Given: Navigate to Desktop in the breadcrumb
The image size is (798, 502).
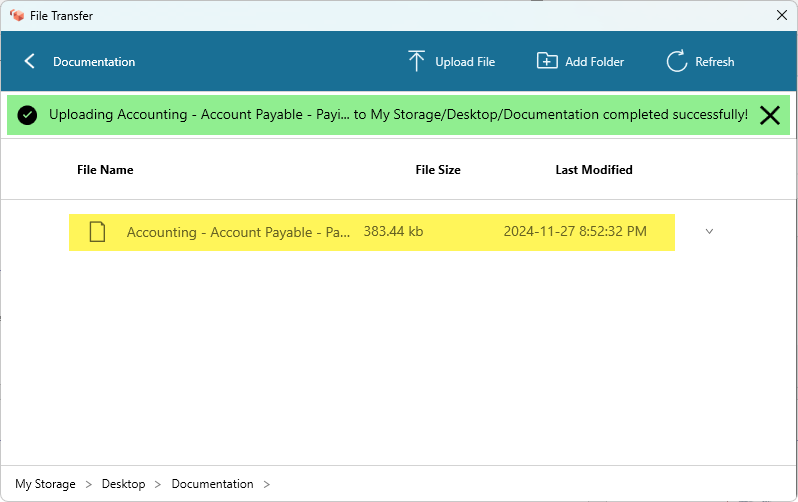Looking at the screenshot, I should tap(124, 484).
